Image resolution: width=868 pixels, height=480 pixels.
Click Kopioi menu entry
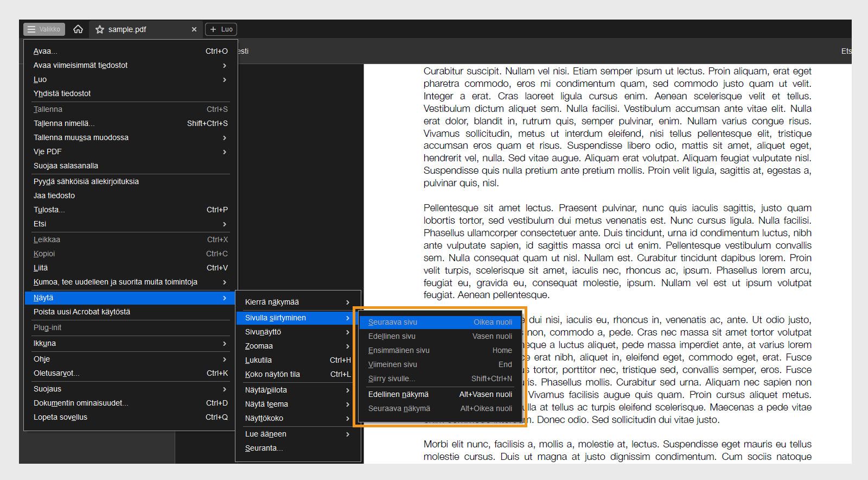pos(130,254)
